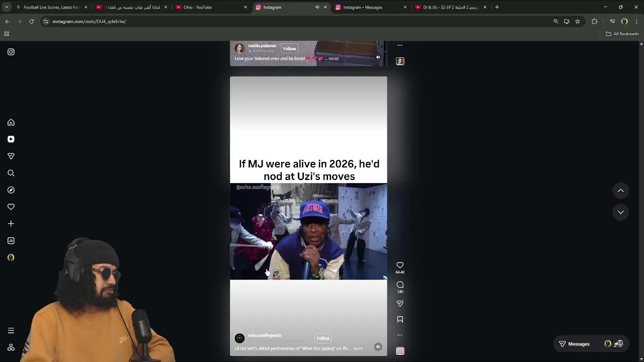
Task: Open Chrome three-dot menu
Action: (x=636, y=21)
